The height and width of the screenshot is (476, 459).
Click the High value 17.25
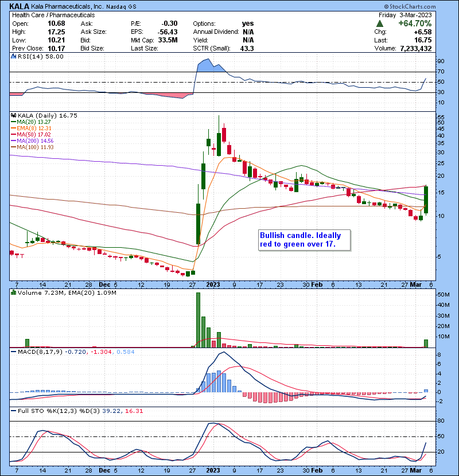pyautogui.click(x=56, y=32)
